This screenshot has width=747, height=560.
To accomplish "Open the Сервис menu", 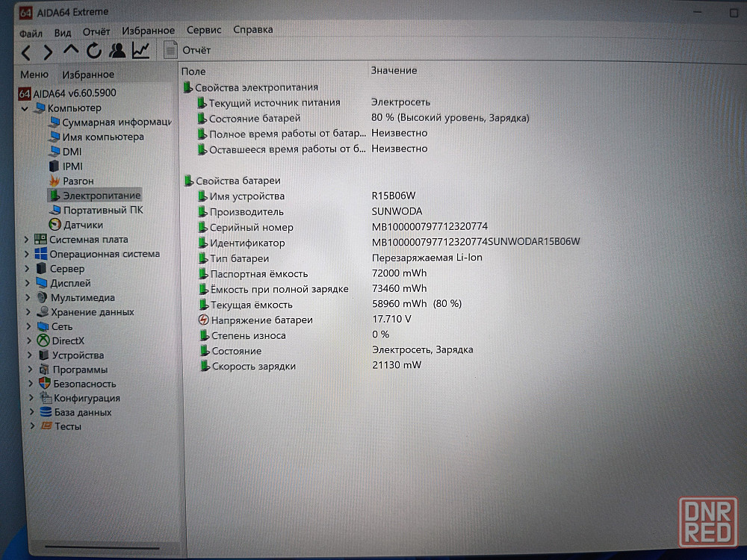I will coord(204,30).
